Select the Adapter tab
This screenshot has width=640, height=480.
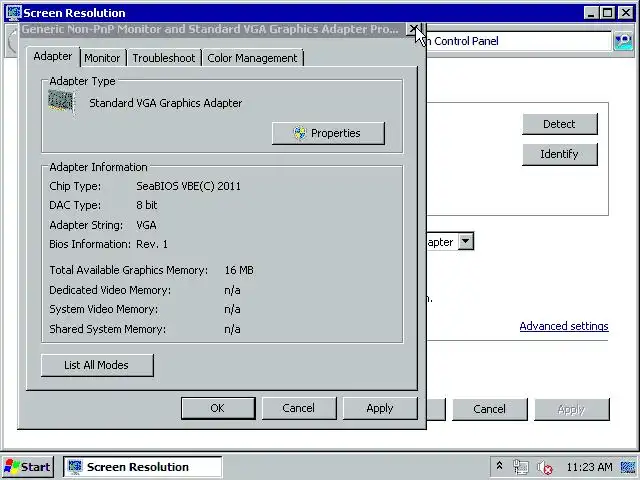[x=53, y=56]
